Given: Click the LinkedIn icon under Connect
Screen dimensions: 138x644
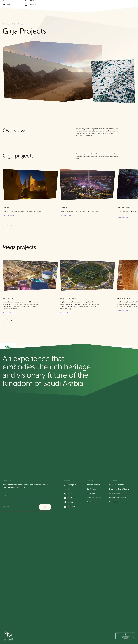Looking at the screenshot, I should tap(65, 507).
